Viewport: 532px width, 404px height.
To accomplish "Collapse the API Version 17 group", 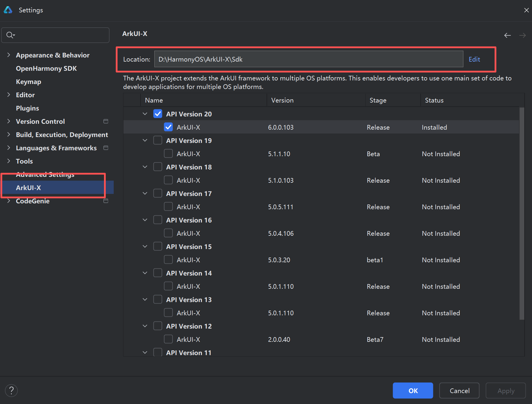I will click(145, 193).
